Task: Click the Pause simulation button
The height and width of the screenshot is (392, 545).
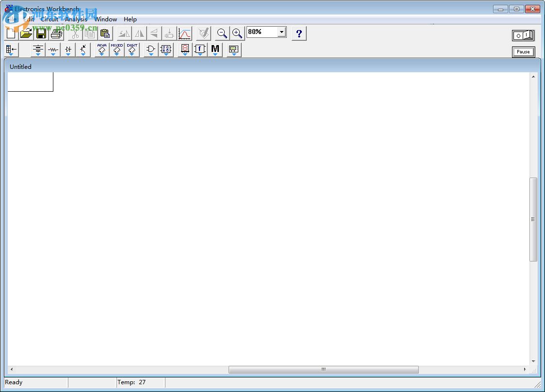Action: (524, 52)
